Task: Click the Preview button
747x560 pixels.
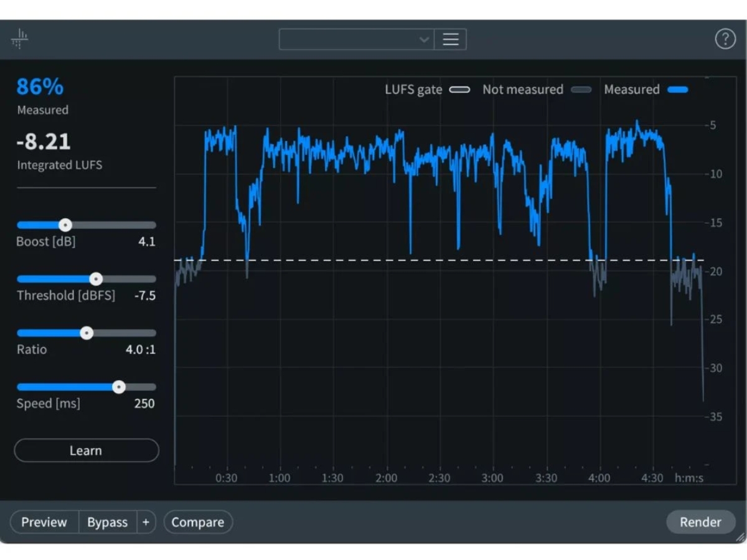Action: [44, 522]
